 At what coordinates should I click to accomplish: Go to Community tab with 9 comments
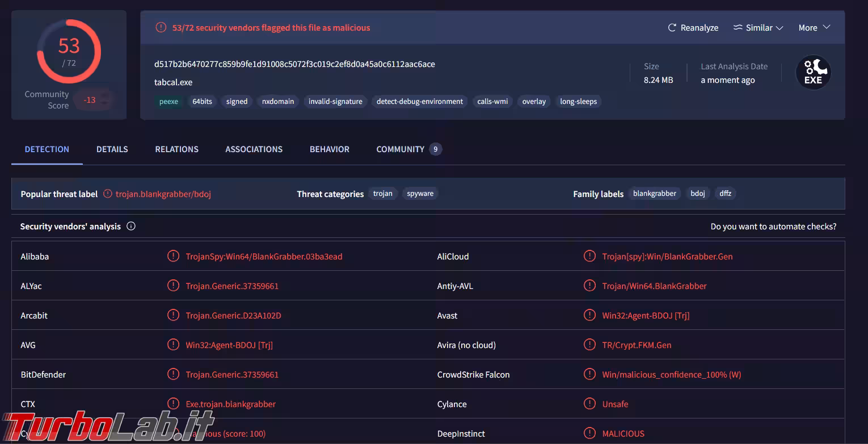pos(408,149)
